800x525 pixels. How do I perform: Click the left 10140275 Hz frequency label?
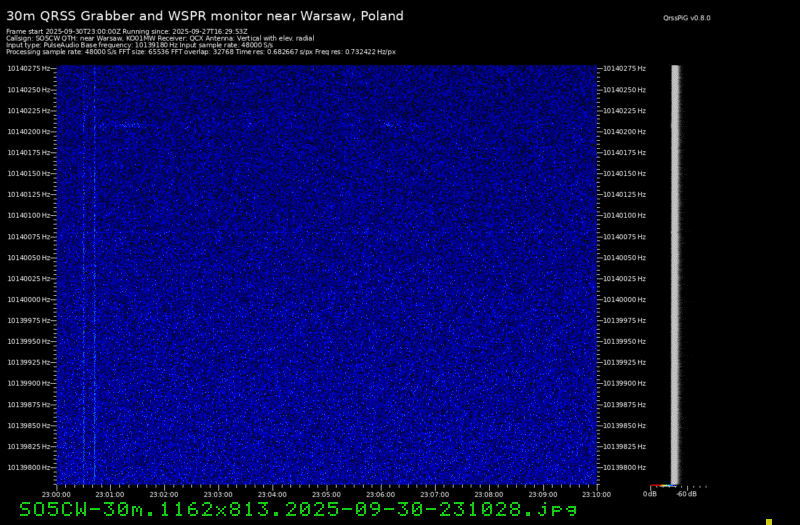coord(30,68)
